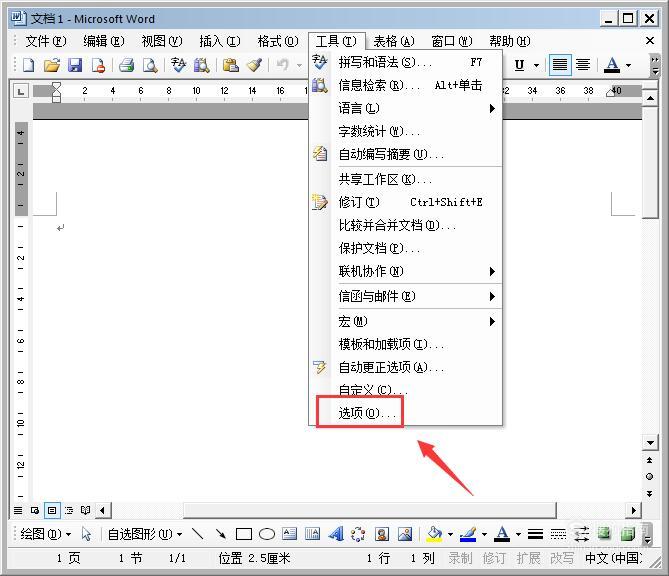Select the Format Painter brush icon
The width and height of the screenshot is (669, 576).
(x=254, y=65)
